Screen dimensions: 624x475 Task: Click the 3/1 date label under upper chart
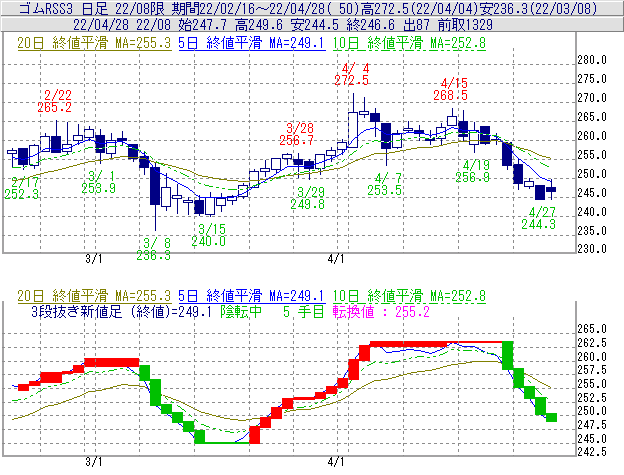click(94, 259)
